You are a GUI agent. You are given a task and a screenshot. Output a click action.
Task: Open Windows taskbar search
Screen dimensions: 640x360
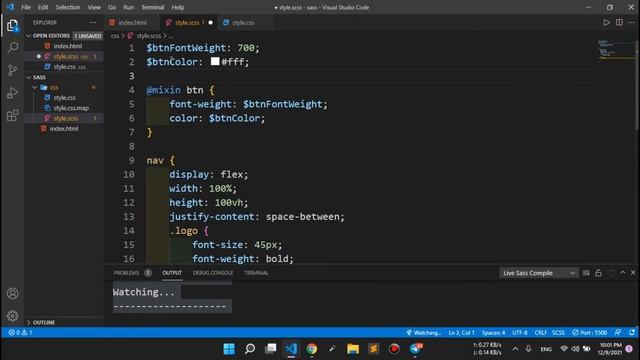coord(250,349)
